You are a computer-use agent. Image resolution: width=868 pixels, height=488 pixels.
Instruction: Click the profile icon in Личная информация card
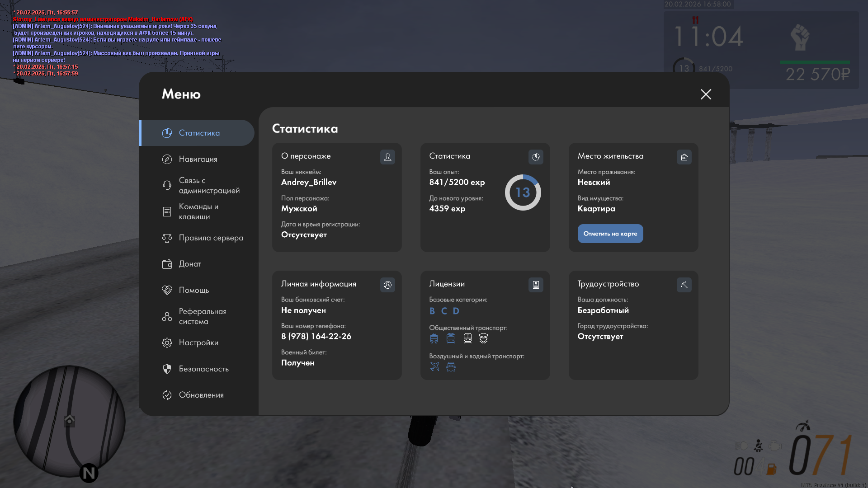pos(387,285)
